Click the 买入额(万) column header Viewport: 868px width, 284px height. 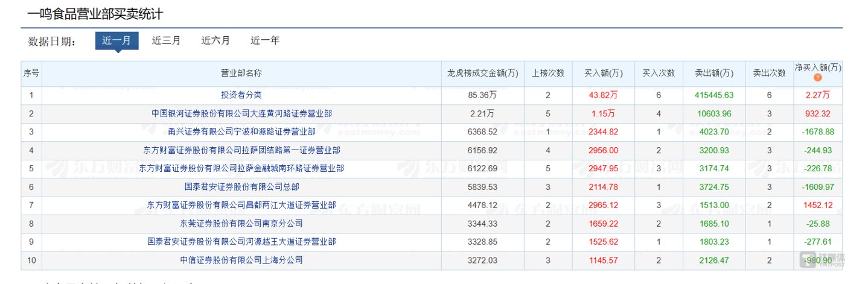[603, 73]
